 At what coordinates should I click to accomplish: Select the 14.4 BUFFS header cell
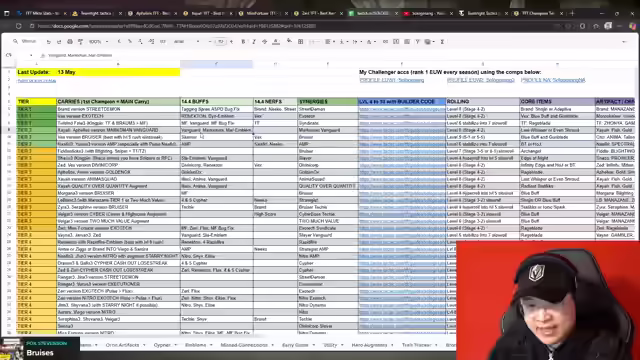point(217,102)
